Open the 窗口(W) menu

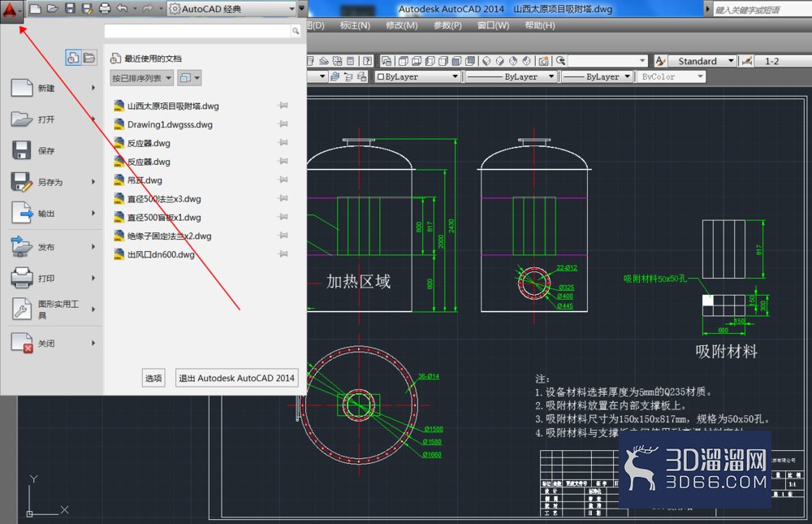coord(493,25)
